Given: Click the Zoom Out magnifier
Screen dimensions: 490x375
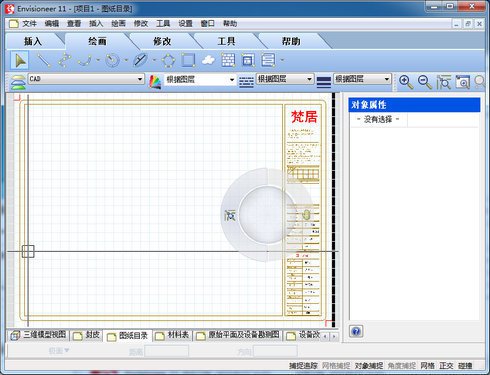Looking at the screenshot, I should click(425, 82).
